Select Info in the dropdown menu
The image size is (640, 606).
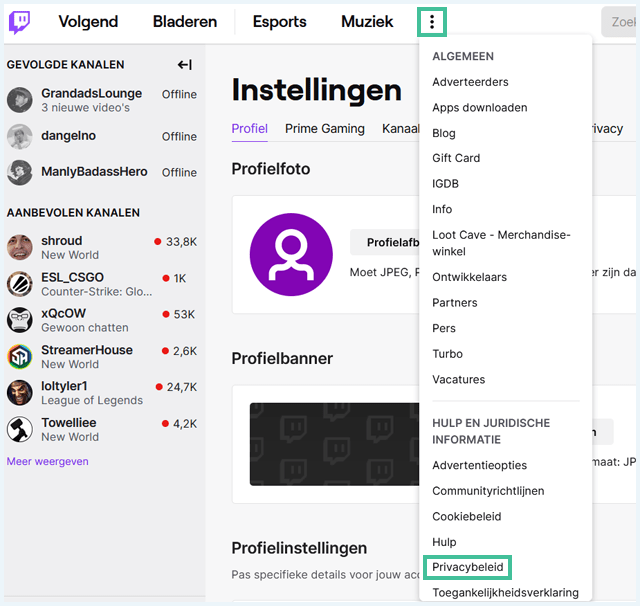tap(442, 209)
